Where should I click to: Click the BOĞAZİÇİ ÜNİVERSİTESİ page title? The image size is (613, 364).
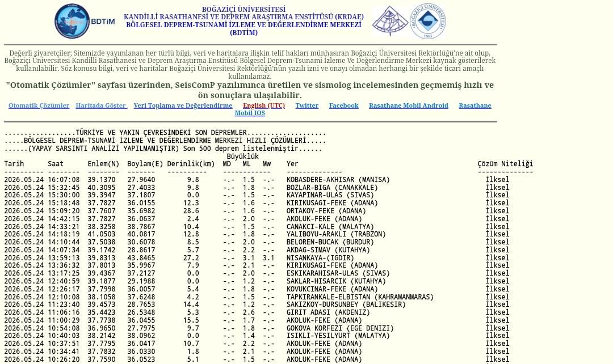(243, 9)
